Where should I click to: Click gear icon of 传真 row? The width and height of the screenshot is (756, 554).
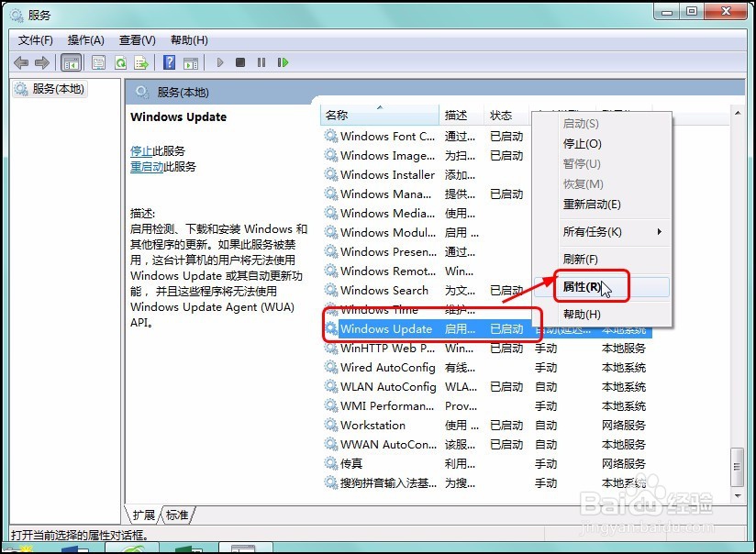pyautogui.click(x=330, y=464)
